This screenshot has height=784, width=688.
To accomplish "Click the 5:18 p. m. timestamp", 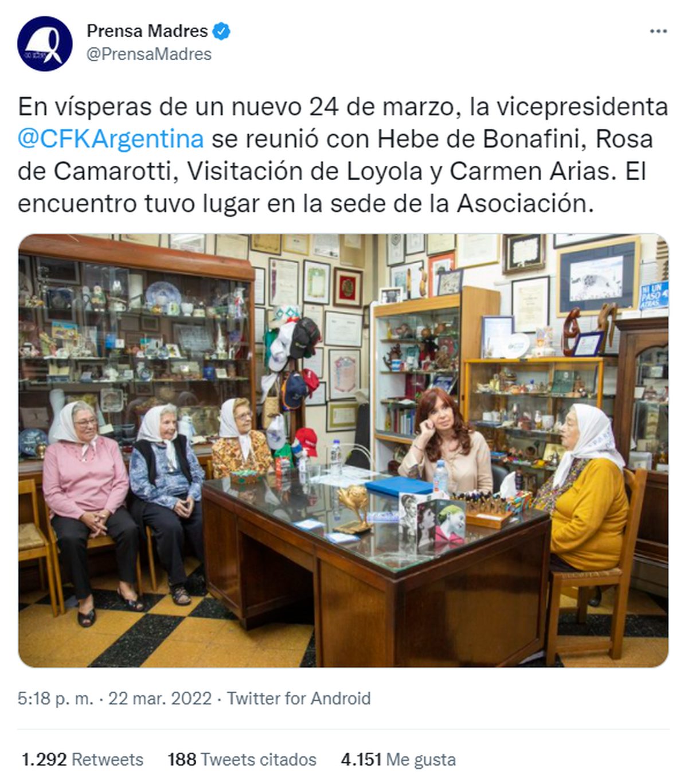I will pos(56,698).
